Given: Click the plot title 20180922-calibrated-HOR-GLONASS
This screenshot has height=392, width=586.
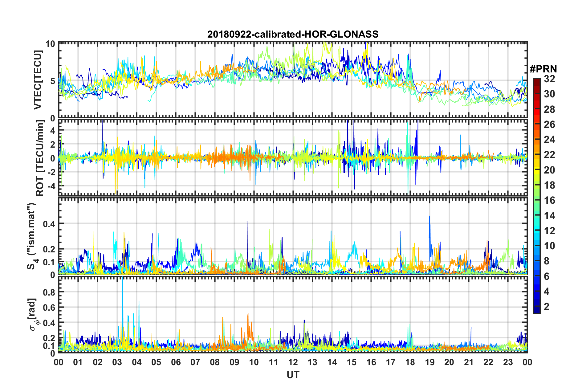Looking at the screenshot, I should tap(293, 34).
